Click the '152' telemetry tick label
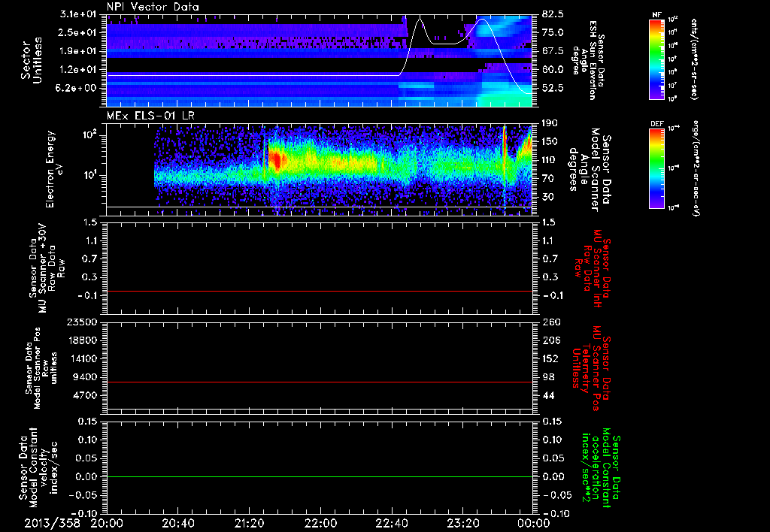This screenshot has width=770, height=532. 551,358
